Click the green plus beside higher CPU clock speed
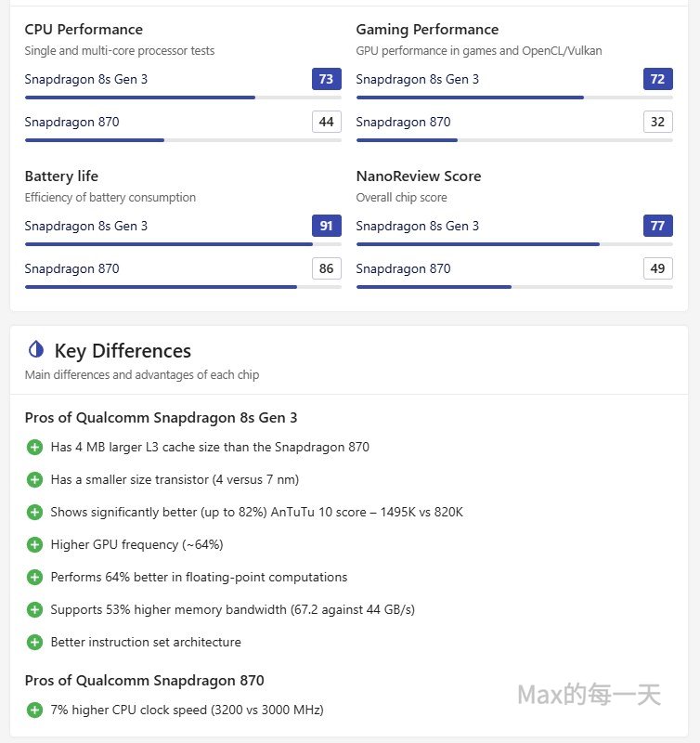The height and width of the screenshot is (743, 700). tap(35, 710)
